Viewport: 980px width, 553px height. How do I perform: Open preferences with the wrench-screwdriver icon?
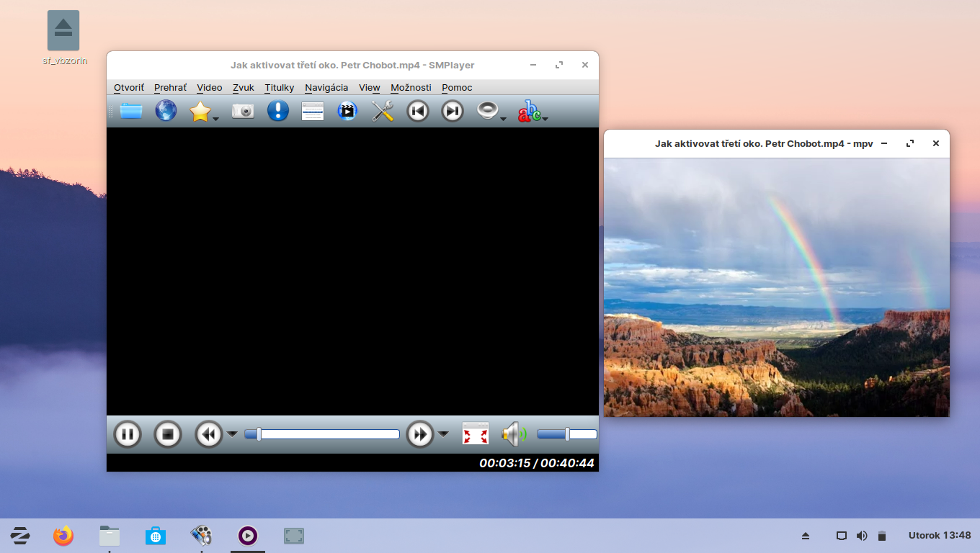tap(383, 111)
